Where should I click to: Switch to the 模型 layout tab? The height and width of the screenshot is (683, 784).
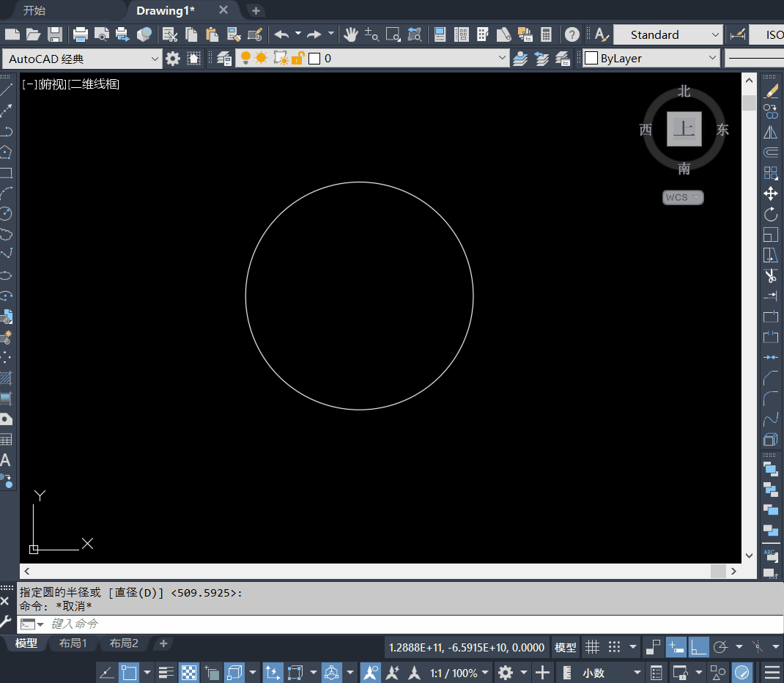tap(26, 643)
